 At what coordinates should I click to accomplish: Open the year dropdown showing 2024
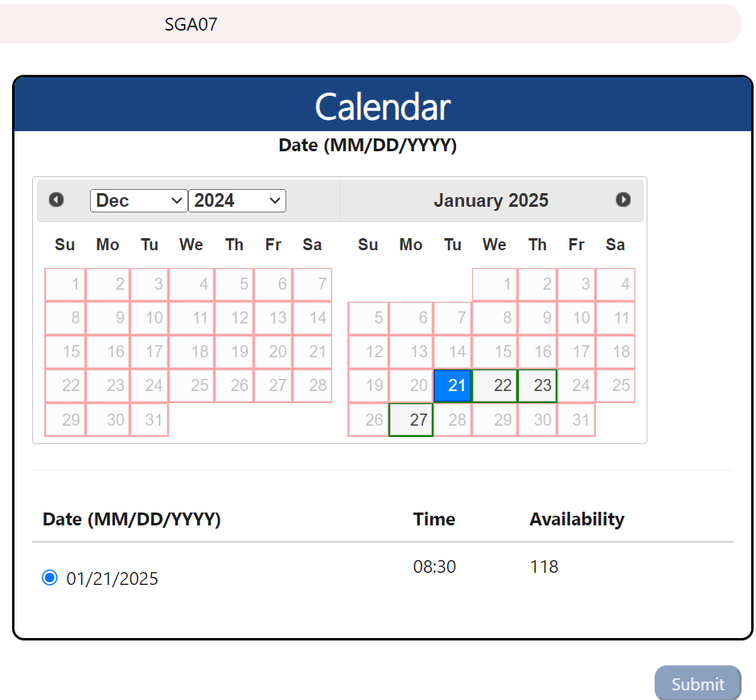coord(237,200)
